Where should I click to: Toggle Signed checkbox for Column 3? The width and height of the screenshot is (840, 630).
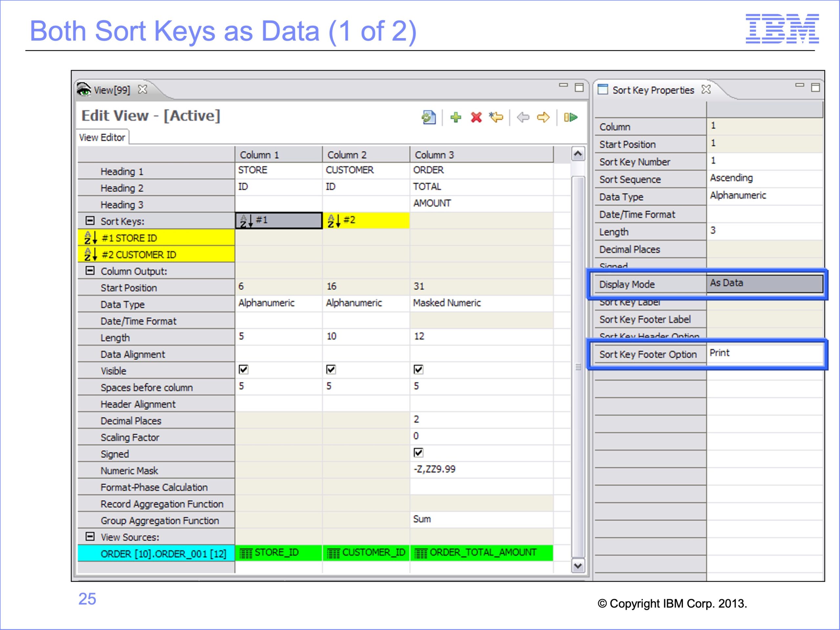pos(418,453)
